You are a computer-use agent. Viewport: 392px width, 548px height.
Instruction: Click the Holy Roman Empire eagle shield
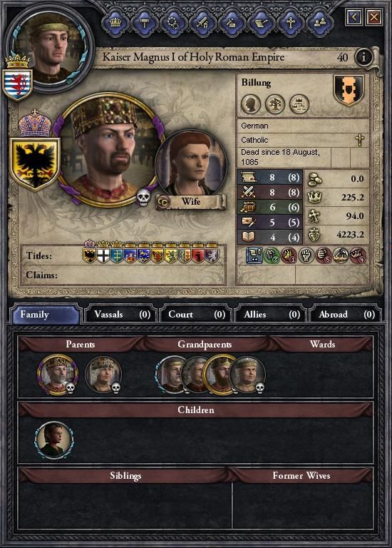point(35,163)
